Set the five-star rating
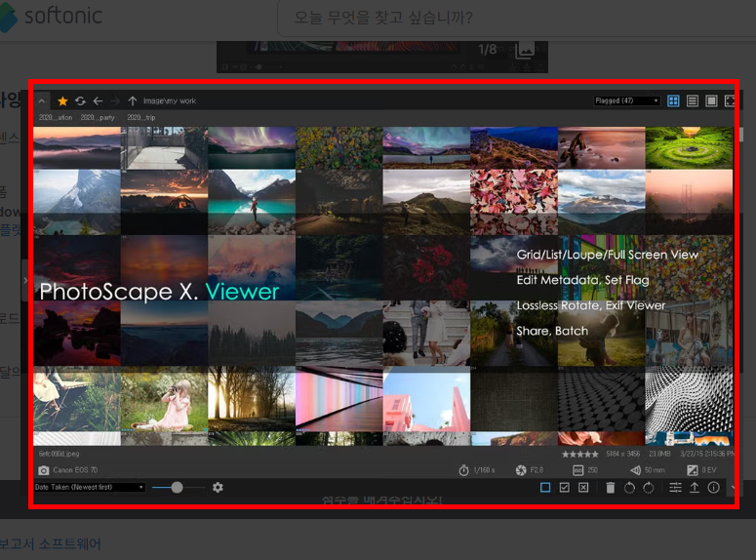The image size is (756, 560). 580,454
